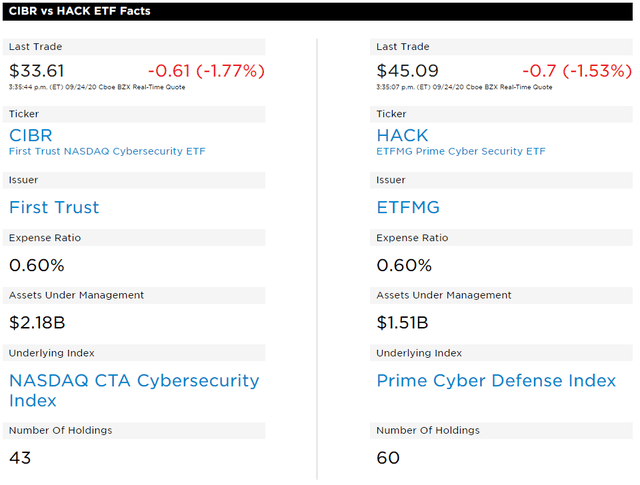Screen dimensions: 640x485
Task: Click HACK's price change -0.7 (-1.53%)
Action: click(577, 71)
